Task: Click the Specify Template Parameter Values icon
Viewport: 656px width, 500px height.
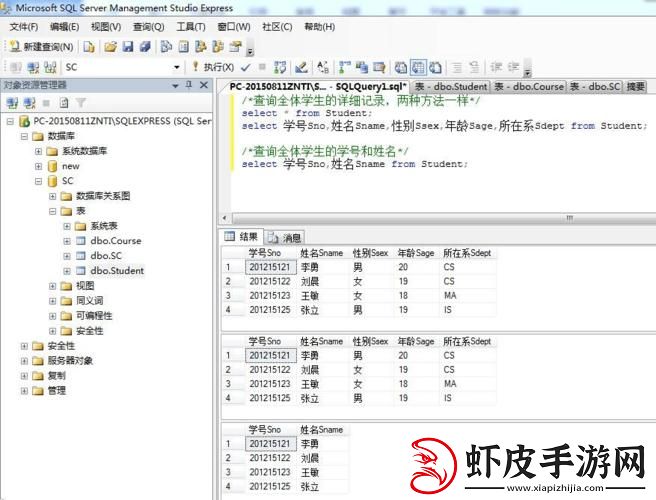Action: (x=323, y=67)
